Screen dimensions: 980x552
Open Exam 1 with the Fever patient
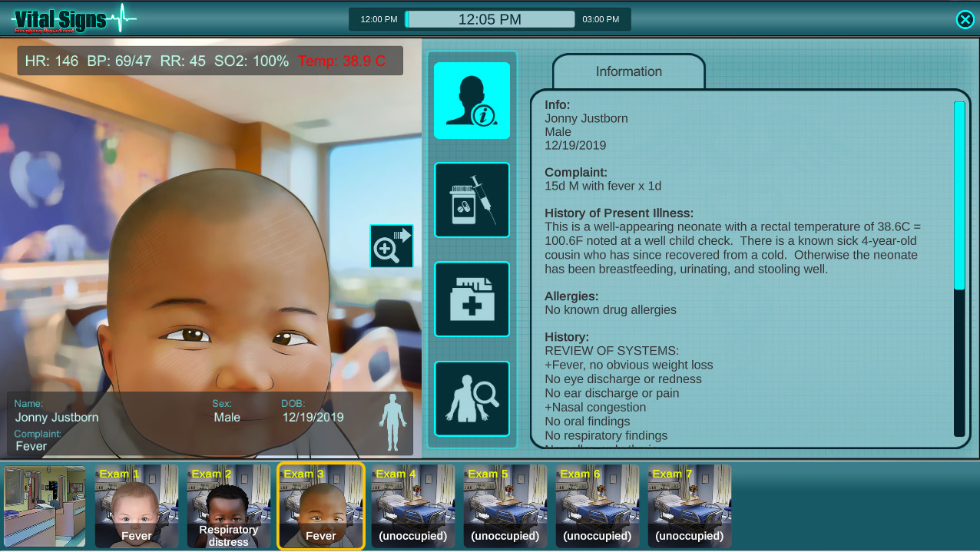tap(136, 505)
